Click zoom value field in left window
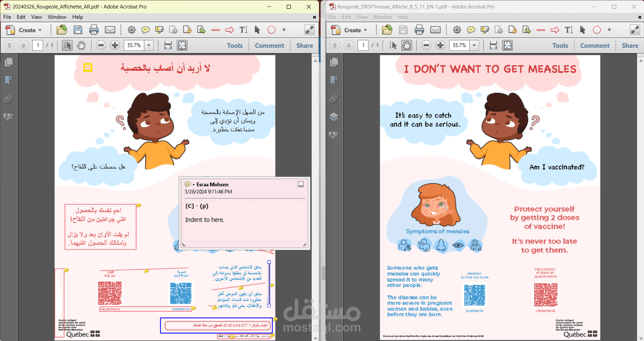Viewport: 644px width, 341px height. 134,45
